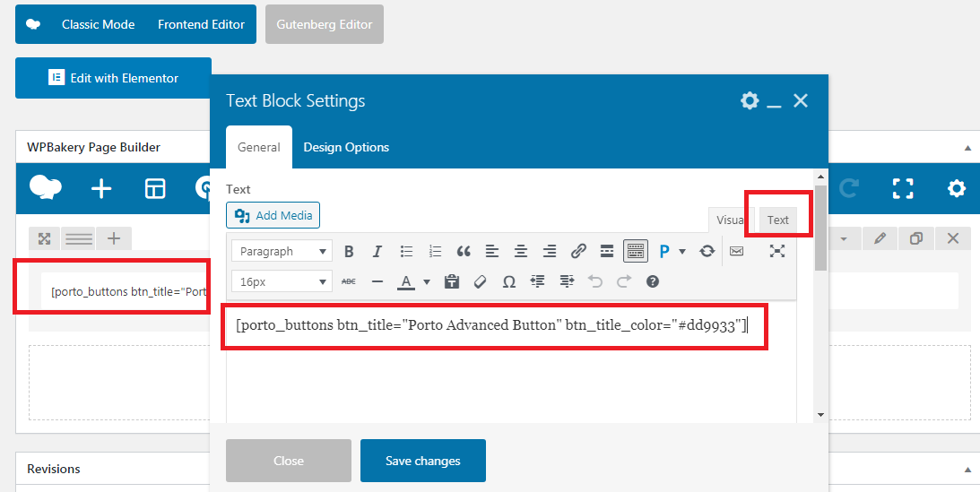The width and height of the screenshot is (980, 492).
Task: Align text left
Action: [x=492, y=252]
